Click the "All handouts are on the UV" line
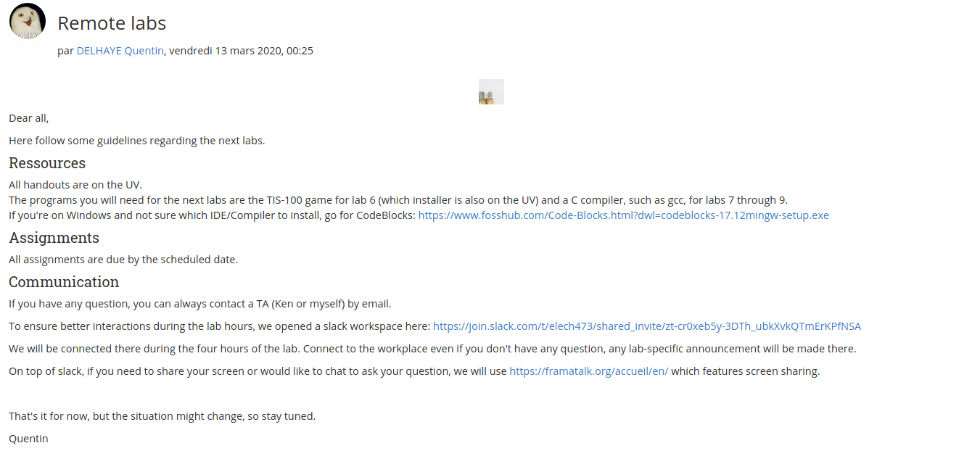 75,185
